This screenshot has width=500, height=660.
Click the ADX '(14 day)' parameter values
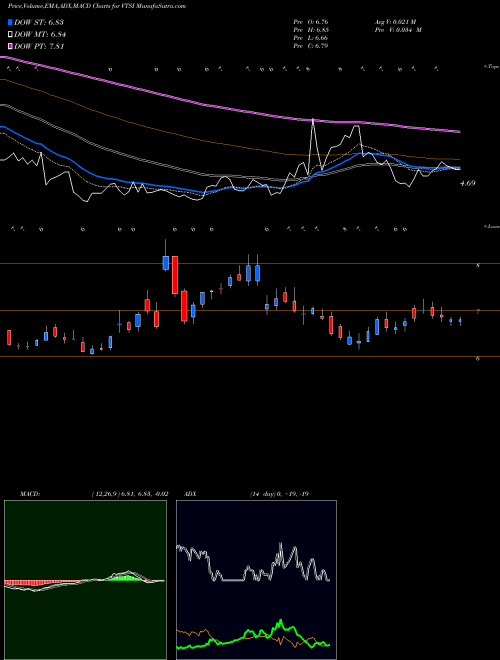click(279, 494)
